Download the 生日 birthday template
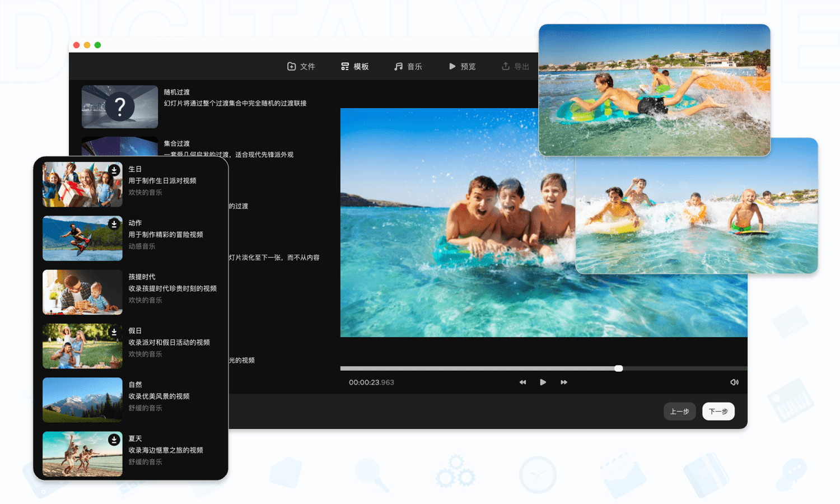The image size is (840, 504). [114, 169]
